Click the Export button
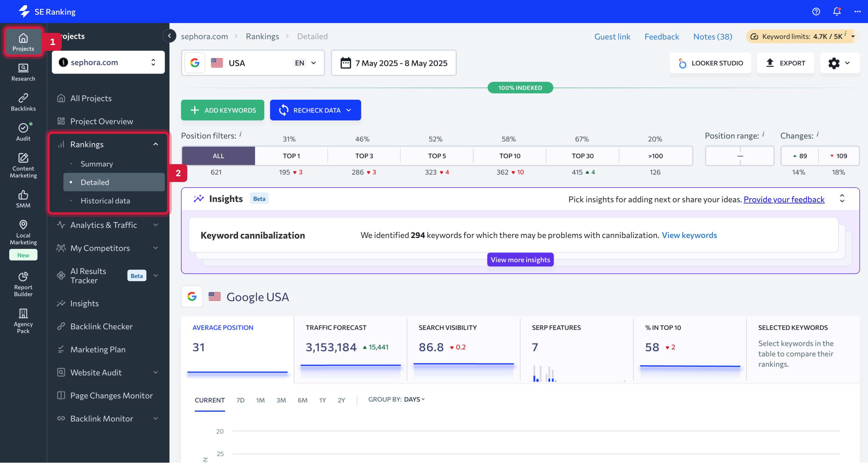The width and height of the screenshot is (868, 465). coord(785,63)
